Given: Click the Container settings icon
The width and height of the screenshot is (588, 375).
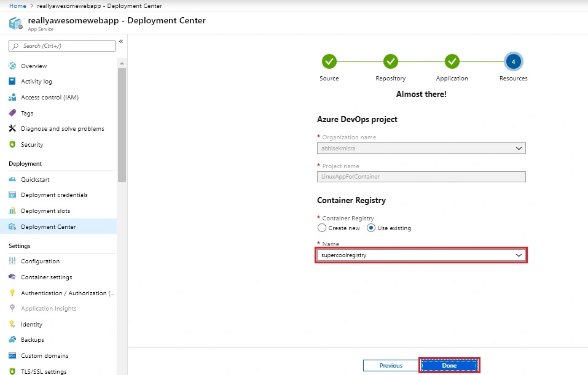Looking at the screenshot, I should click(x=12, y=277).
